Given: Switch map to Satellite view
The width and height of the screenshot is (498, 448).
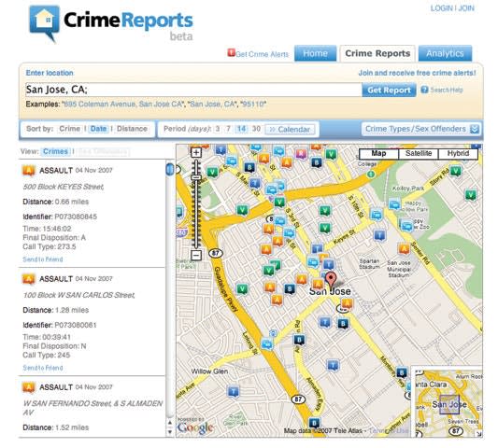Looking at the screenshot, I should coord(419,154).
